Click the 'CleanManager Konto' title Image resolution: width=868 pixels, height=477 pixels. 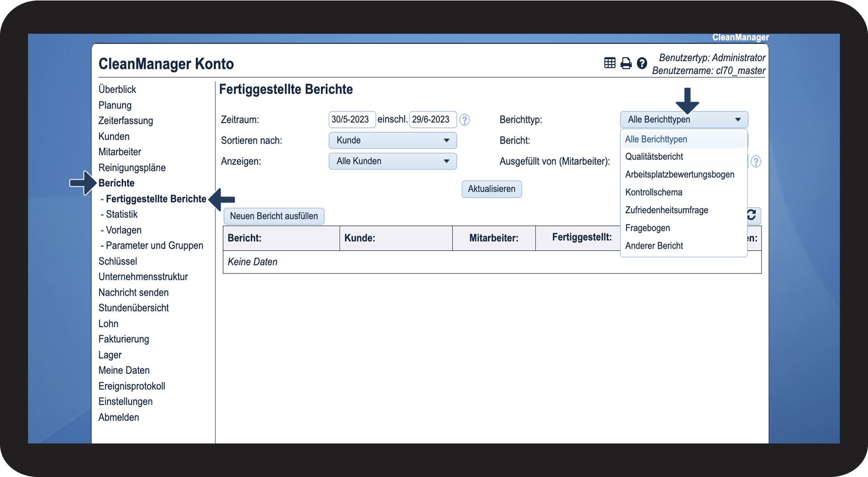166,64
